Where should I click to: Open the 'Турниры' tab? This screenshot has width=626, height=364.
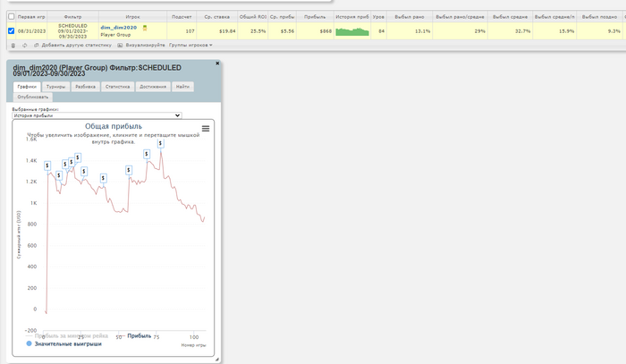55,87
